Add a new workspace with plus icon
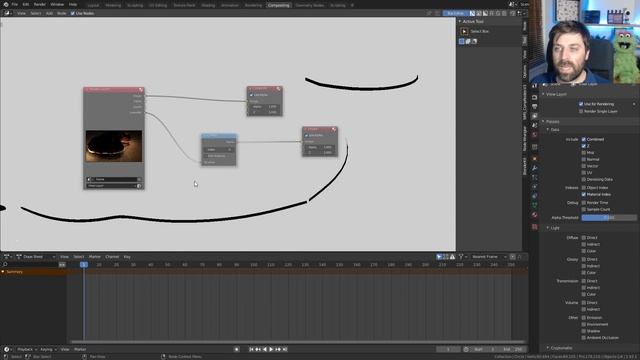 pyautogui.click(x=352, y=5)
